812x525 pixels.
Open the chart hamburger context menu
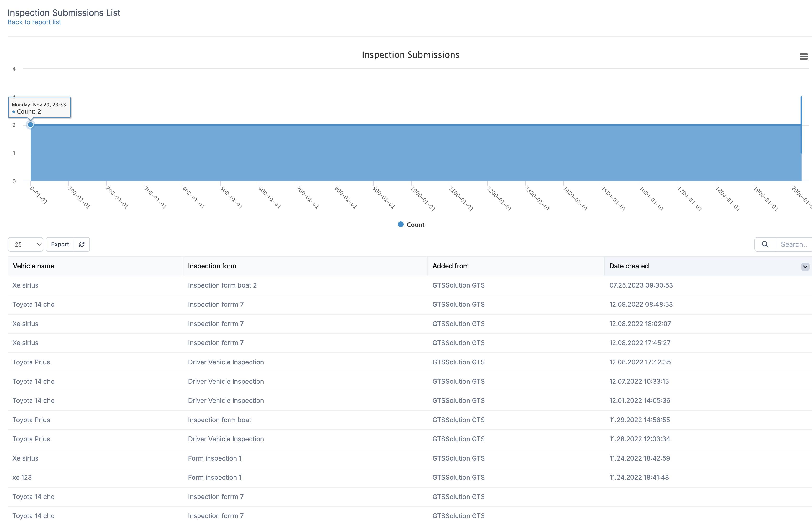coord(803,57)
